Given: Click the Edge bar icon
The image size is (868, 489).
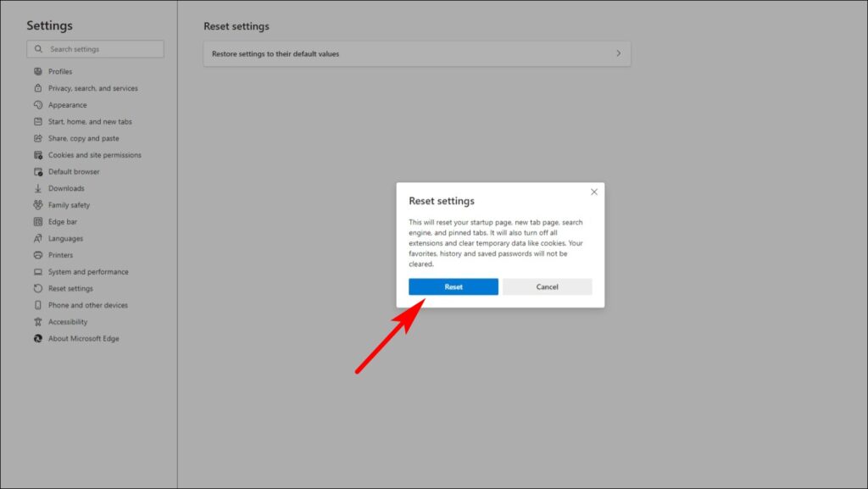Looking at the screenshot, I should click(x=37, y=222).
